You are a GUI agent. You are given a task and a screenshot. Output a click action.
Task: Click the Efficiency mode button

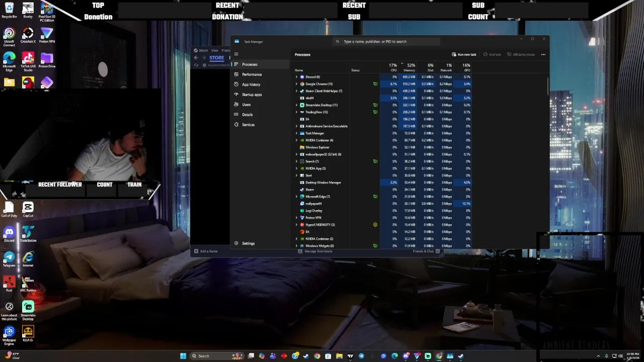coord(521,54)
